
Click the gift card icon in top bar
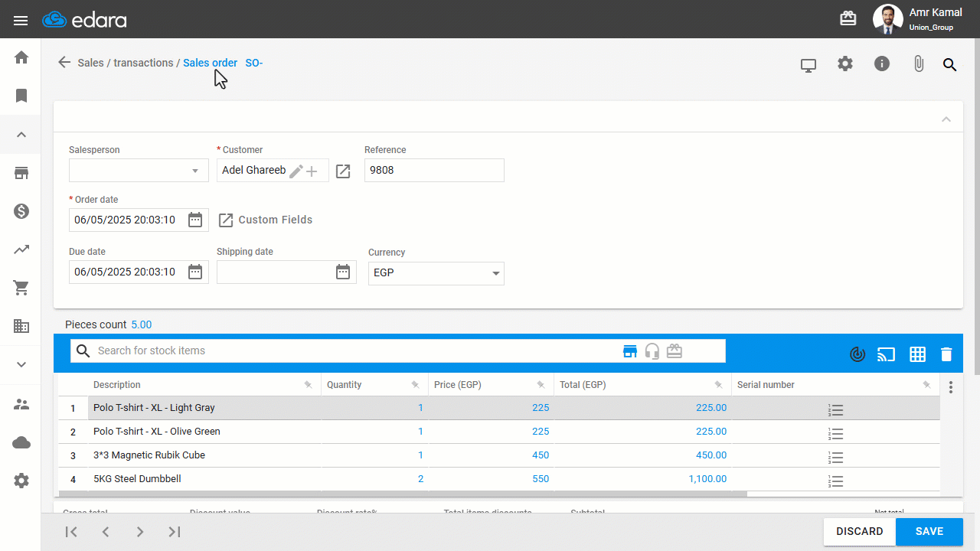pyautogui.click(x=848, y=19)
